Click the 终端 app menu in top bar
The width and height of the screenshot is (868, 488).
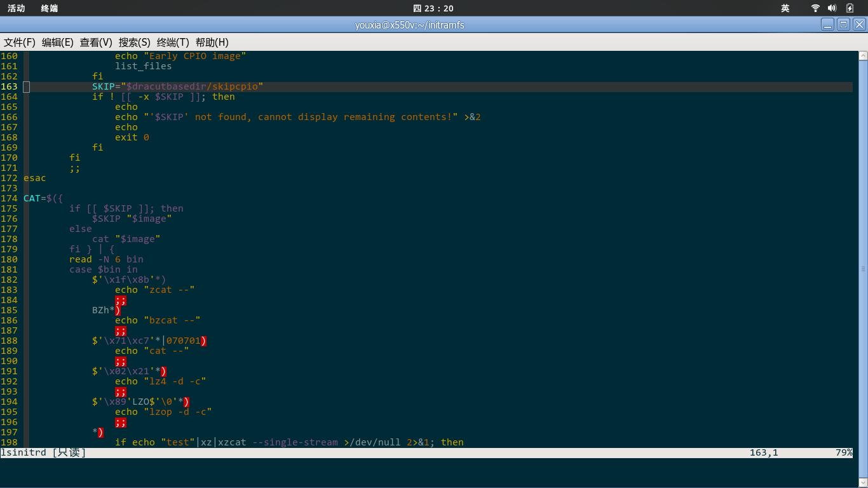(49, 8)
